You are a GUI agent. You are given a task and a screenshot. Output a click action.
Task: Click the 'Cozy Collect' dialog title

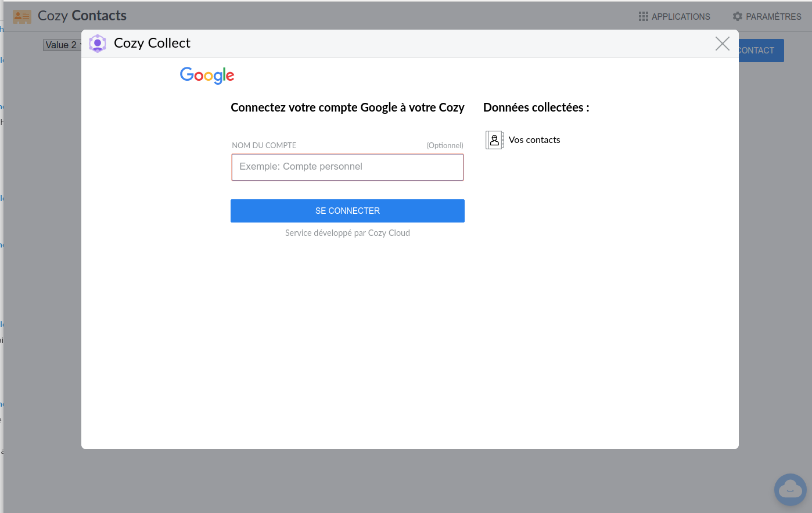(x=152, y=43)
